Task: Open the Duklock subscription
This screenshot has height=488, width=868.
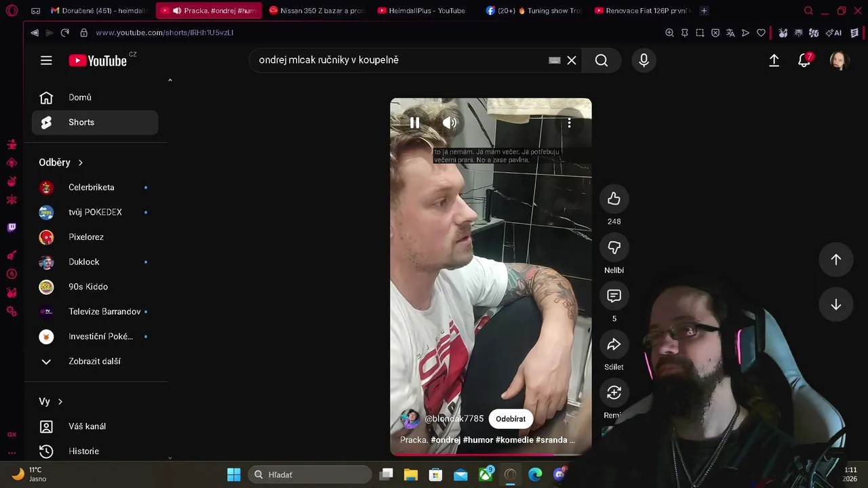Action: (95, 262)
